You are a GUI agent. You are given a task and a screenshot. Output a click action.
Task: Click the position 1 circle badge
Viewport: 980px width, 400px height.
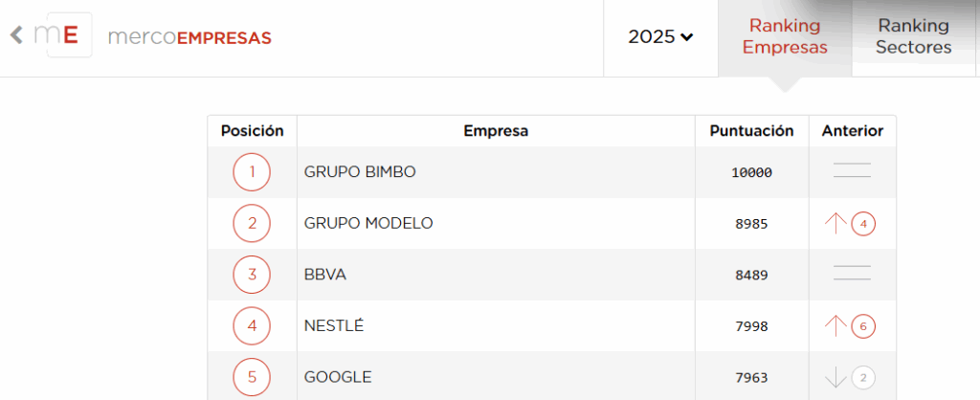(252, 172)
